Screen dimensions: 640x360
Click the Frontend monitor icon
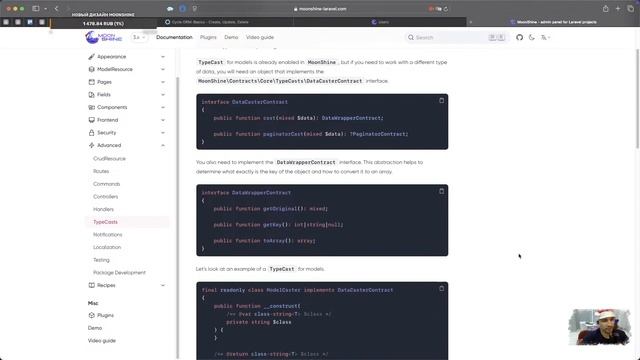[x=91, y=120]
